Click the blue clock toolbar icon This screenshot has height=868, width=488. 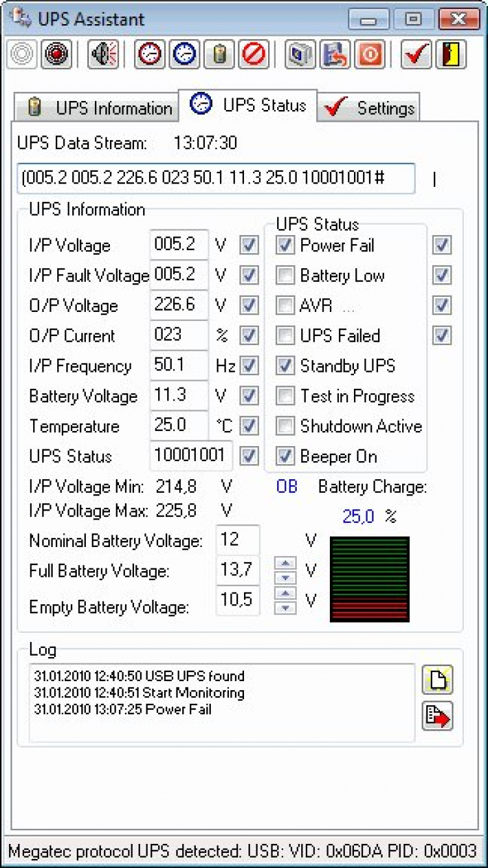[x=185, y=55]
